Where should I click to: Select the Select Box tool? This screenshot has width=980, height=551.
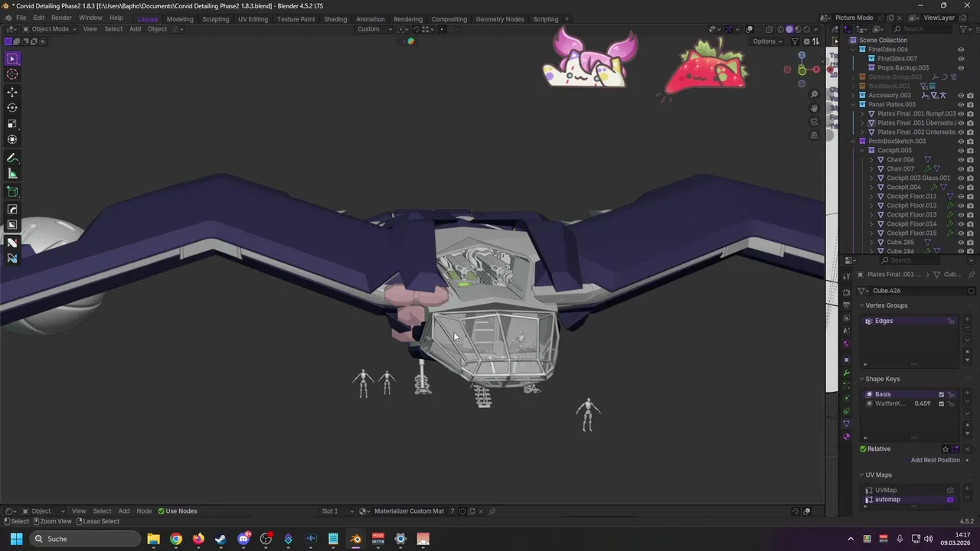click(x=12, y=59)
